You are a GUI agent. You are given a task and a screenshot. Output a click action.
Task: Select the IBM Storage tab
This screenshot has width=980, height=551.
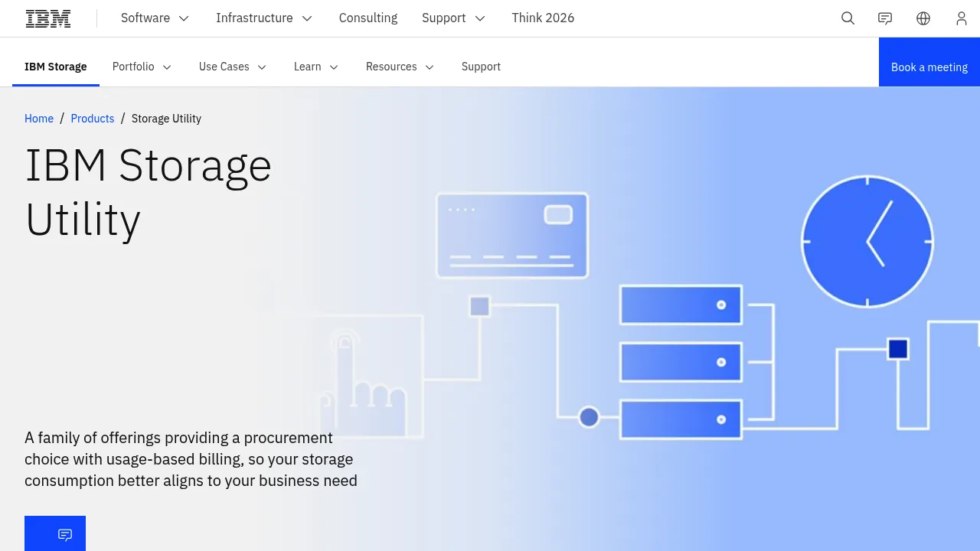pos(56,67)
